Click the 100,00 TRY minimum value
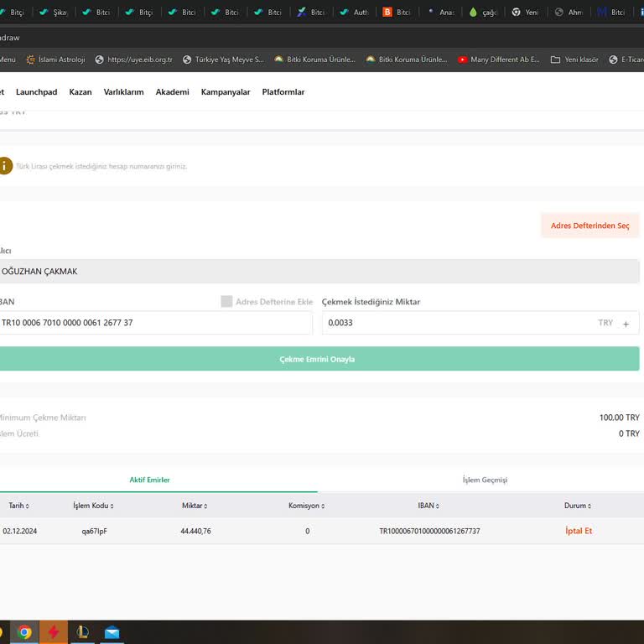 (x=620, y=418)
